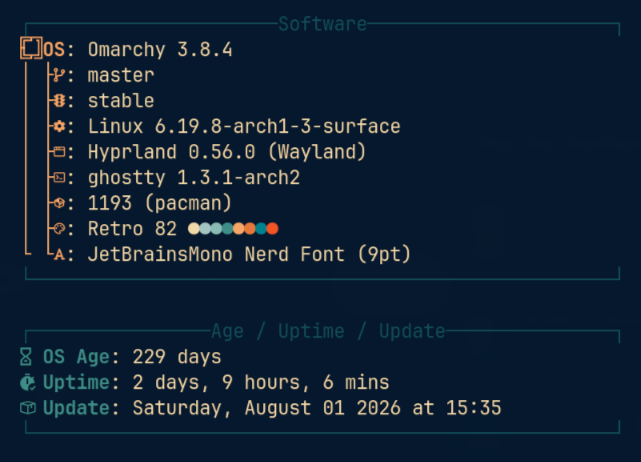
Task: Click the OS Age label
Action: coord(76,357)
